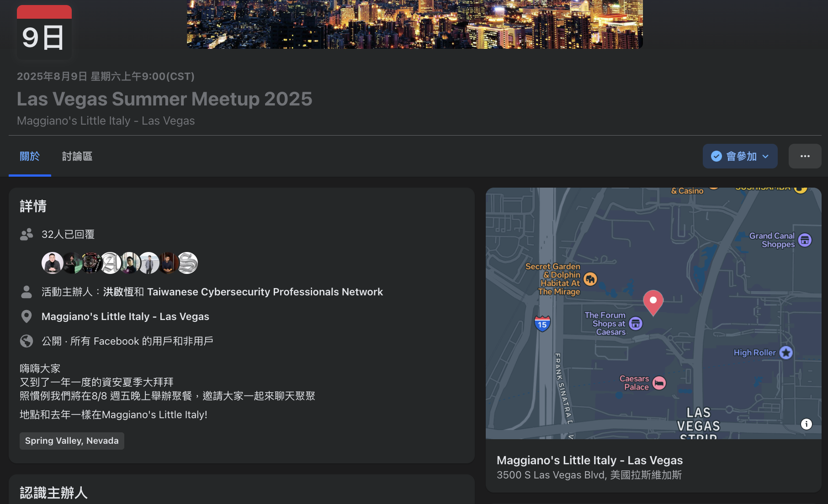Select the 關於 tab
The image size is (828, 504).
[30, 157]
